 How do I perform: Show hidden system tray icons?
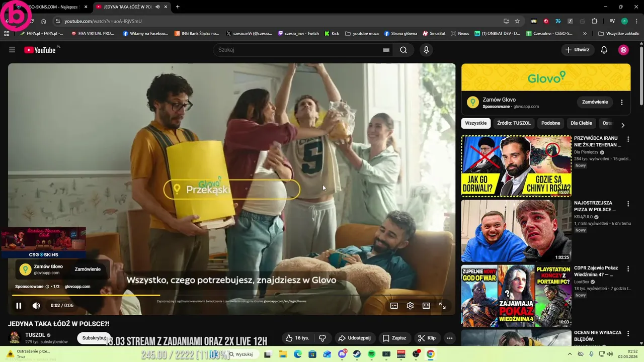coord(570,354)
